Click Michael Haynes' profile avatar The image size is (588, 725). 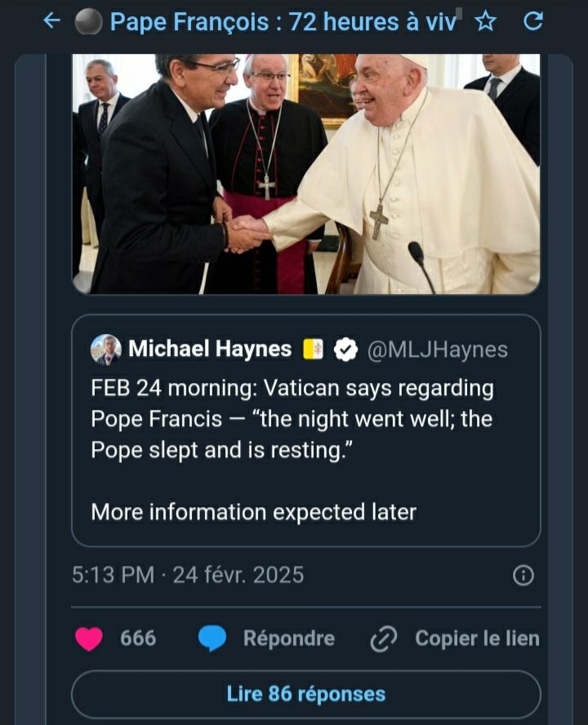point(106,349)
